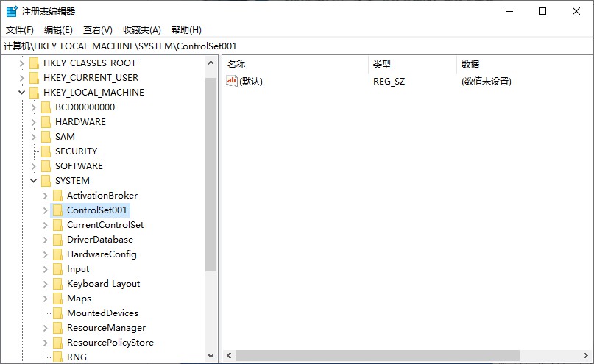Screen dimensions: 594x364
Task: Expand the SAM key
Action: [x=33, y=137]
